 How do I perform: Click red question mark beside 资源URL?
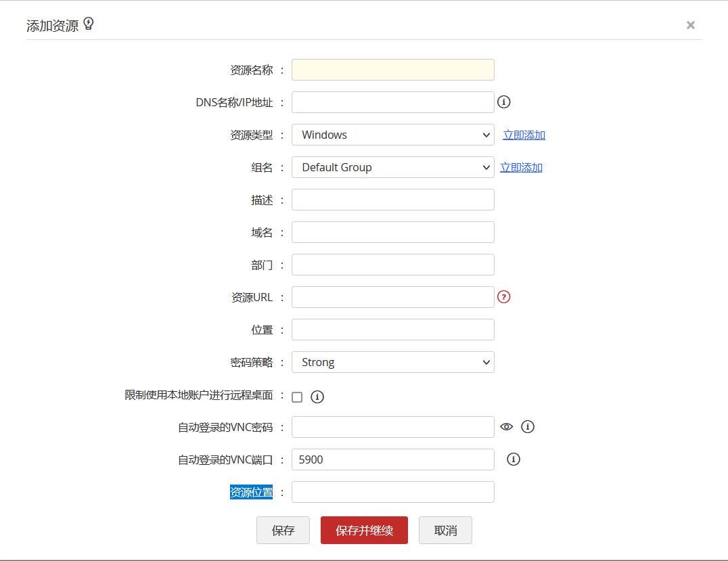click(503, 297)
